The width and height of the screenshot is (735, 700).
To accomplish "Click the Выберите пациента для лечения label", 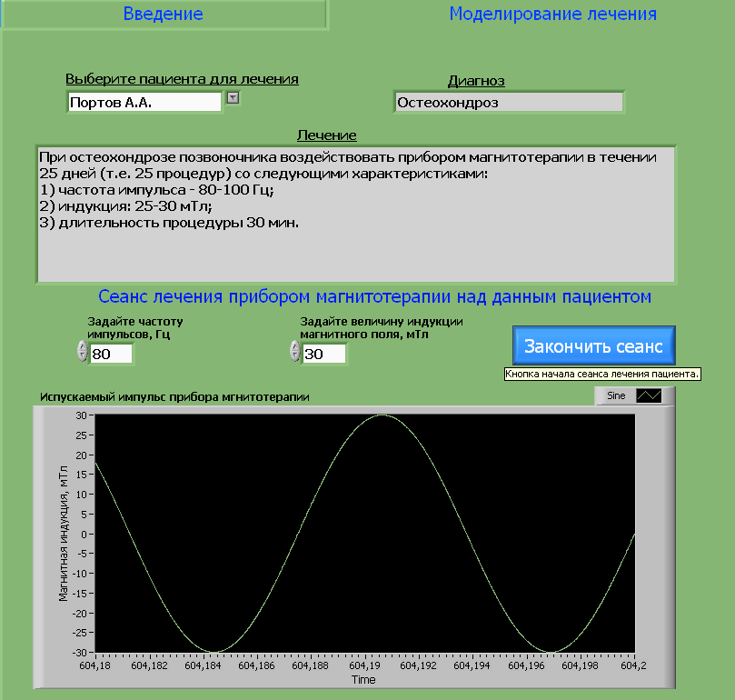I will (x=182, y=79).
